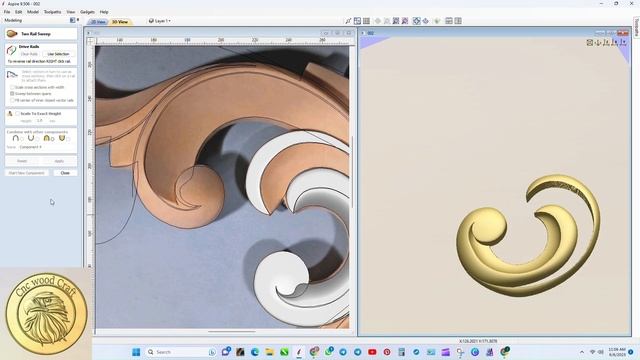Image resolution: width=640 pixels, height=360 pixels.
Task: Click the fit-view crosshair icon in toolbar
Action: [x=416, y=21]
